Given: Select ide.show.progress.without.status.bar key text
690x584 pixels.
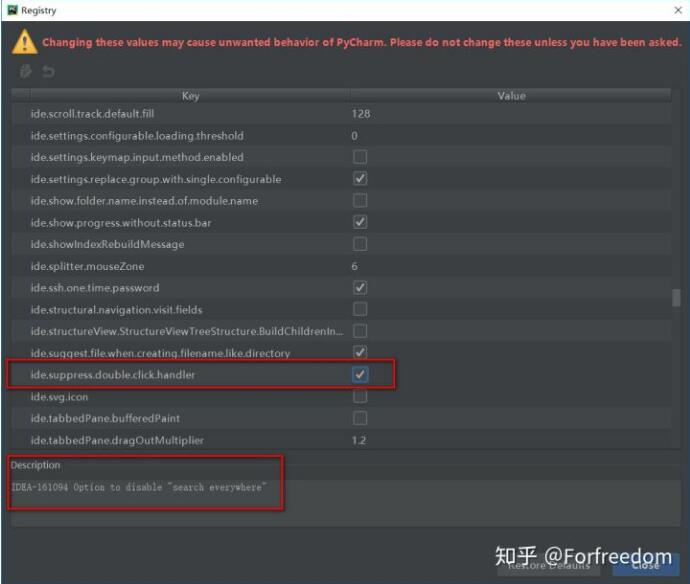Looking at the screenshot, I should [x=121, y=223].
